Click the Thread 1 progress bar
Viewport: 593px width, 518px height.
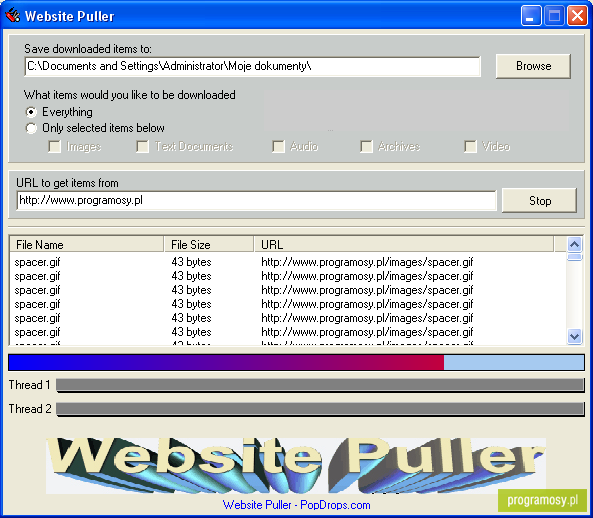320,385
